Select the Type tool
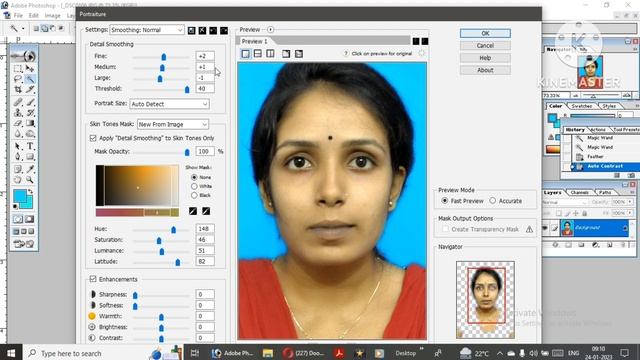The width and height of the screenshot is (640, 360). (x=30, y=146)
